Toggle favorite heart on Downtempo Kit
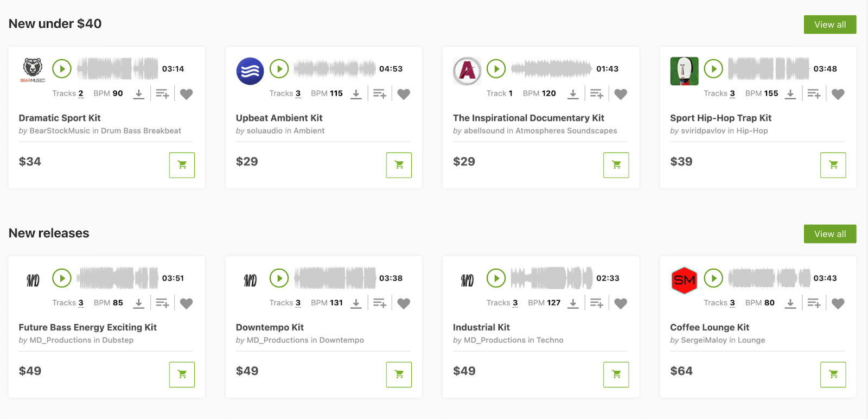This screenshot has height=419, width=868. click(x=404, y=303)
